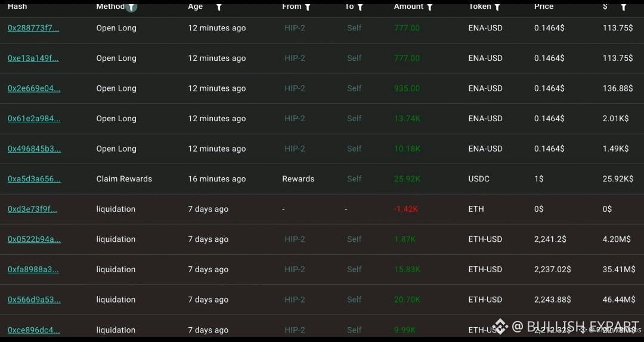644x342 pixels.
Task: Click the HIP-2 sender in 0x61e2a984 row
Action: [x=295, y=119]
